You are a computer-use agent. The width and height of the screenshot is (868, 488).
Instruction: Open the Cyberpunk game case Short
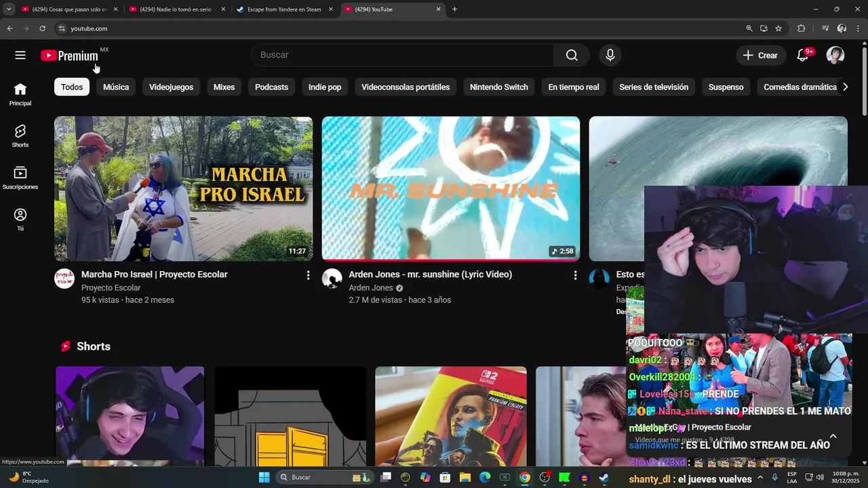click(451, 416)
